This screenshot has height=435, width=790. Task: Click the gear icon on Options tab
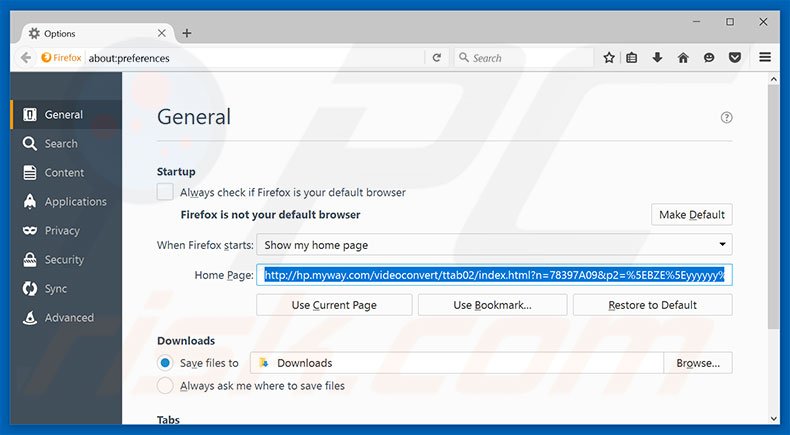click(34, 33)
